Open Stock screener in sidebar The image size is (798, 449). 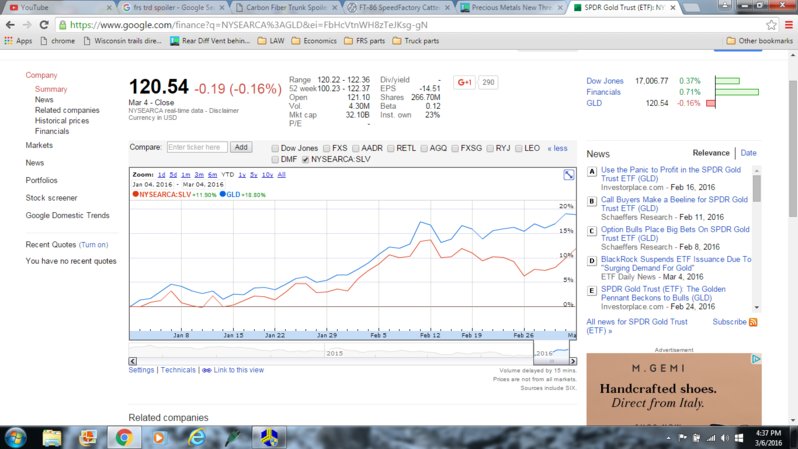[x=51, y=198]
